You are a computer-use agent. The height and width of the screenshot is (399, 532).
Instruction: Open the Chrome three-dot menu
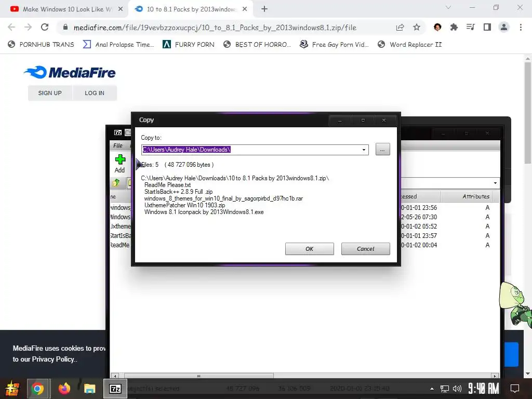(521, 27)
